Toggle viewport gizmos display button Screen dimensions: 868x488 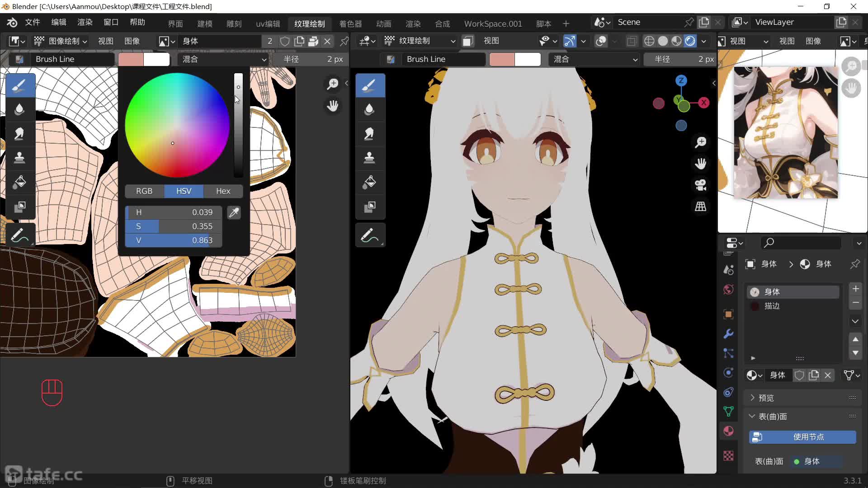click(570, 41)
